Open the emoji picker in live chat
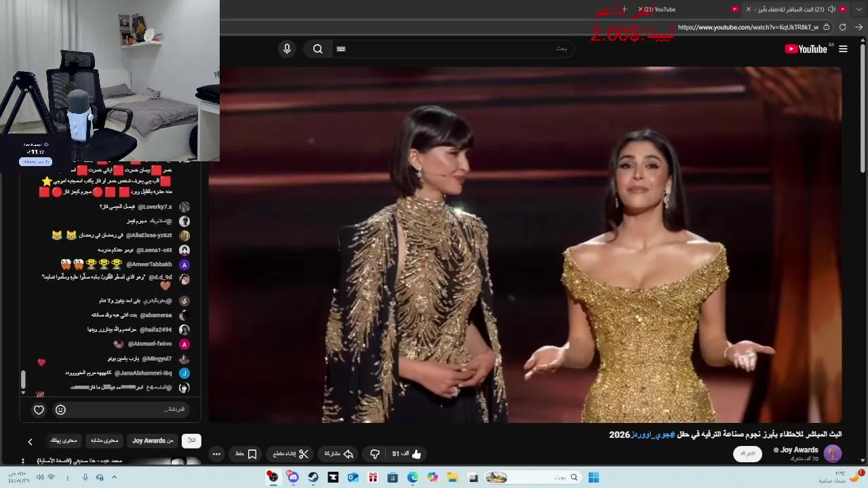This screenshot has width=868, height=488. tap(60, 409)
